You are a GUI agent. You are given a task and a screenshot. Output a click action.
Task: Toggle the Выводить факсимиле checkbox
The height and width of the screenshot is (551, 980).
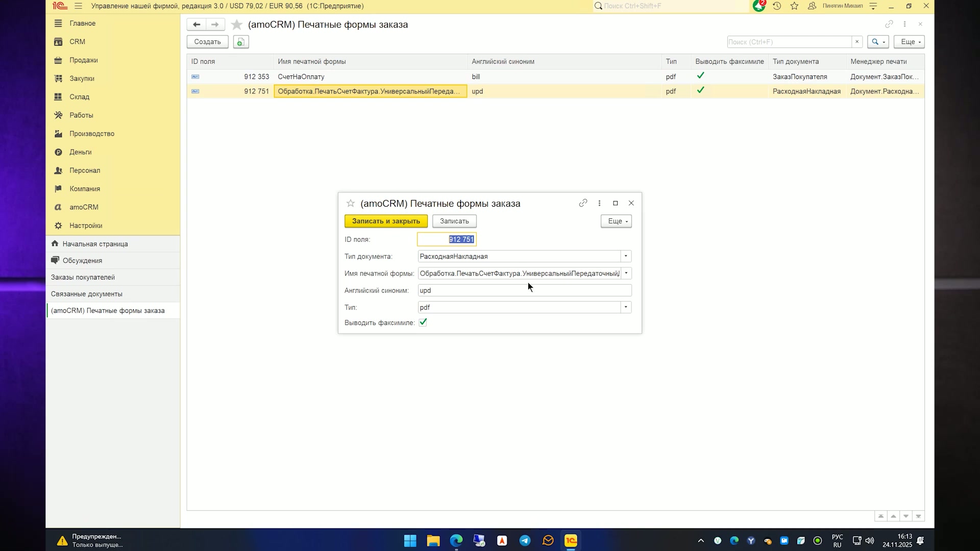click(423, 322)
